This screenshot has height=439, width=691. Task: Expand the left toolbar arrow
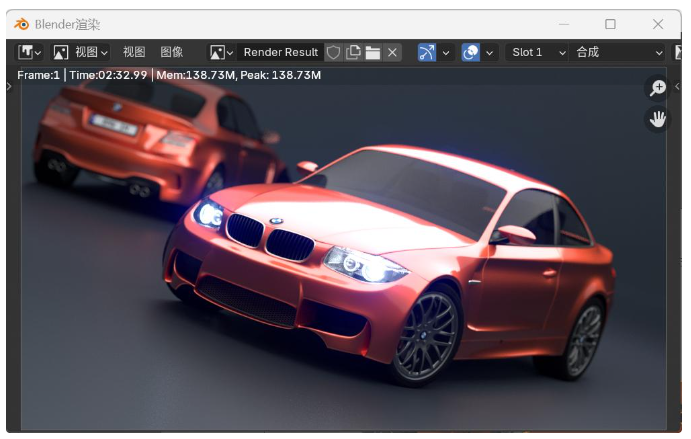pos(9,87)
